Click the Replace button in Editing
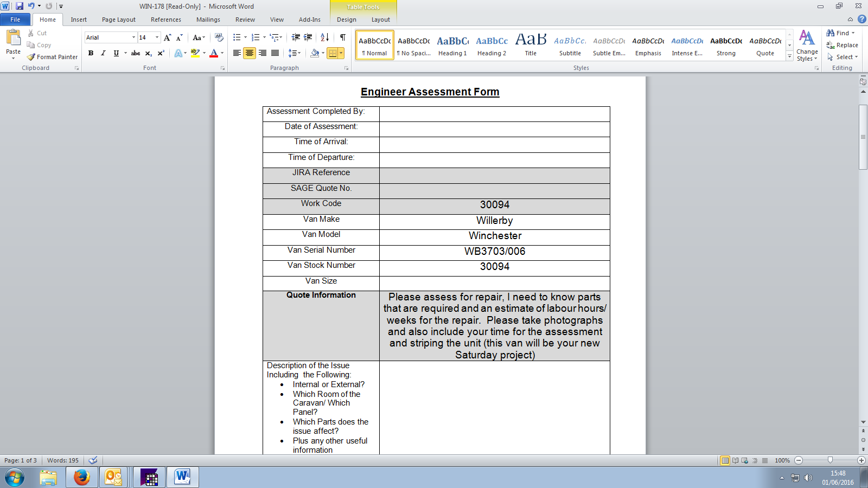The height and width of the screenshot is (488, 868). [842, 45]
